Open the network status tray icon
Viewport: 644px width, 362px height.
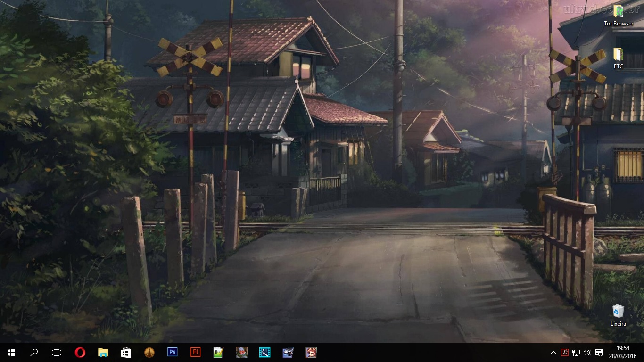point(576,353)
